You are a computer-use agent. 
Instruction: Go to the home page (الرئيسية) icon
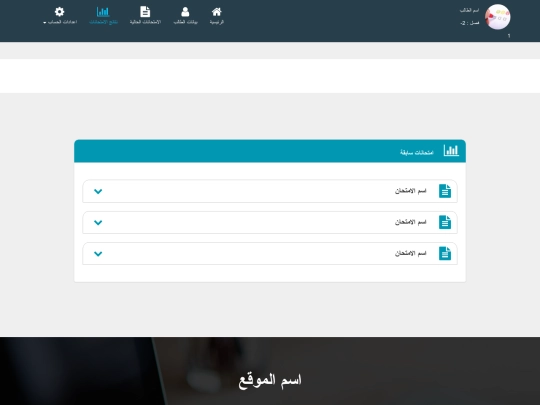[x=217, y=12]
